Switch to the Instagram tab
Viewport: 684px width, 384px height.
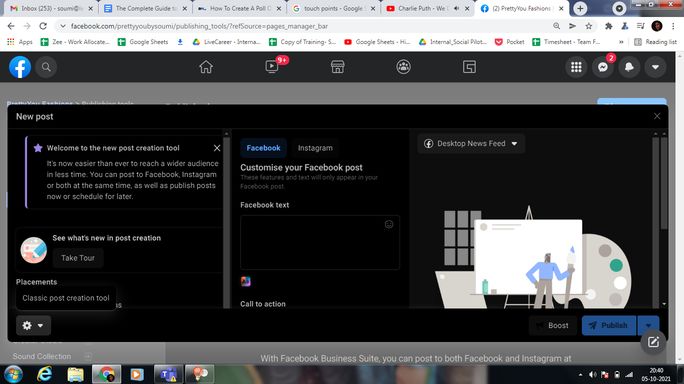[315, 148]
